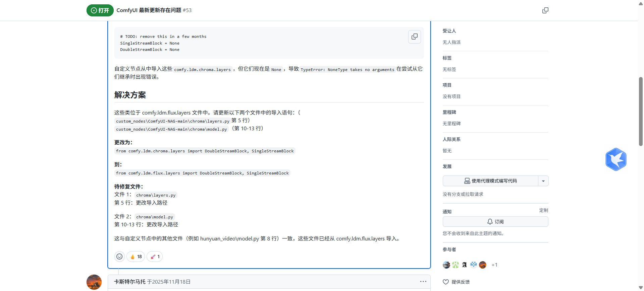Viewport: 644px width, 291px height.
Task: Click the heart icon beside 提供反馈
Action: [x=446, y=282]
